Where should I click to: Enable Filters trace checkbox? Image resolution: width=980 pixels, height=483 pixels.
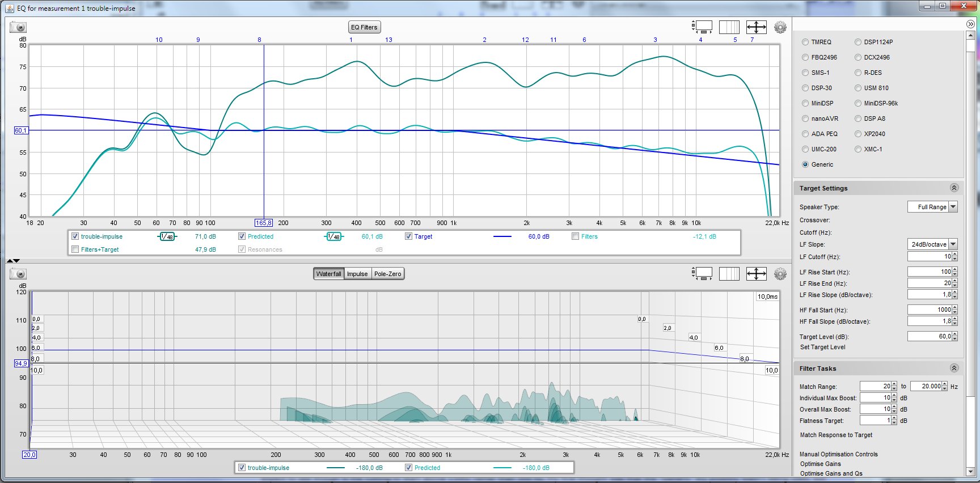pos(575,236)
